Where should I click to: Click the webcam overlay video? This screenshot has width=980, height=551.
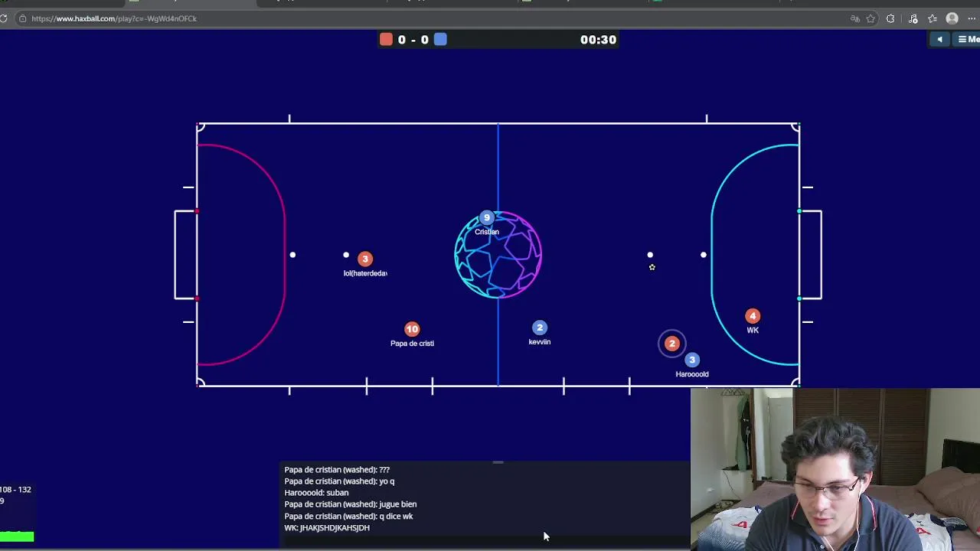835,469
